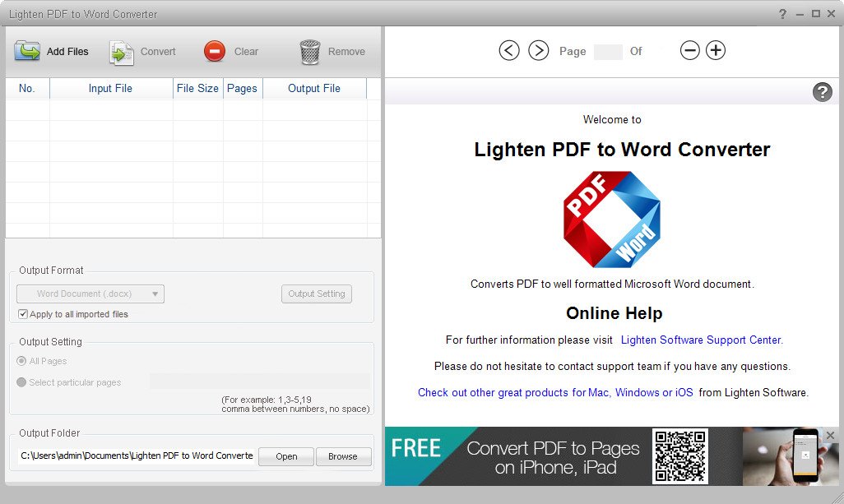Screen dimensions: 844x504
Task: Open the Word Document (.docx) format dropdown
Action: (90, 294)
